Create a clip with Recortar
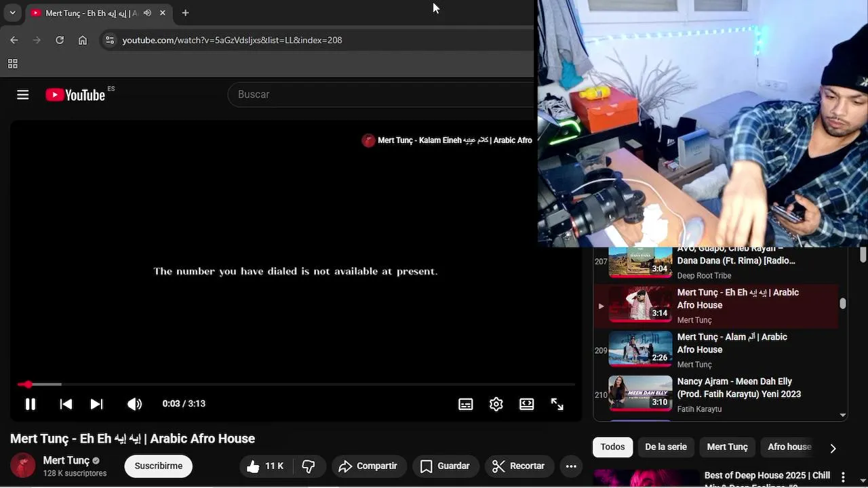This screenshot has width=868, height=488. coord(519,466)
